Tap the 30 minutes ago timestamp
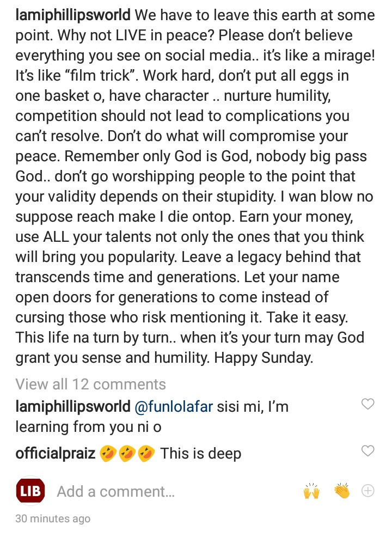This screenshot has height=537, width=392. click(53, 518)
